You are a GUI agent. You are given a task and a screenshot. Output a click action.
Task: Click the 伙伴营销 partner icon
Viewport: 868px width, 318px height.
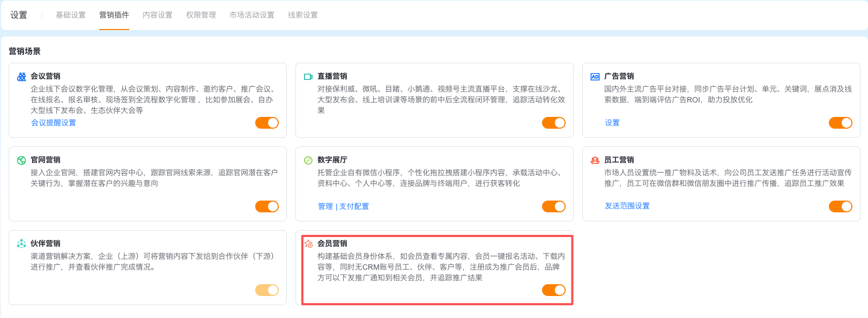coord(21,244)
